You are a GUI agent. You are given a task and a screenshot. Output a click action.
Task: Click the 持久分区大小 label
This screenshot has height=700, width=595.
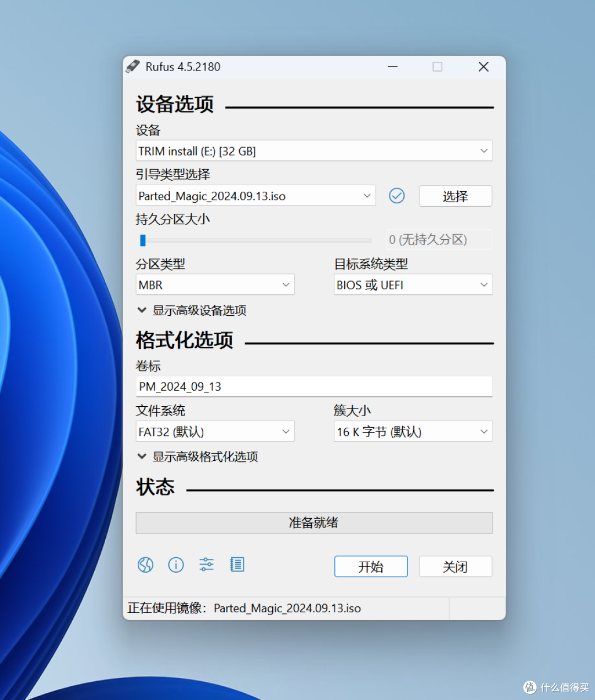coord(173,219)
